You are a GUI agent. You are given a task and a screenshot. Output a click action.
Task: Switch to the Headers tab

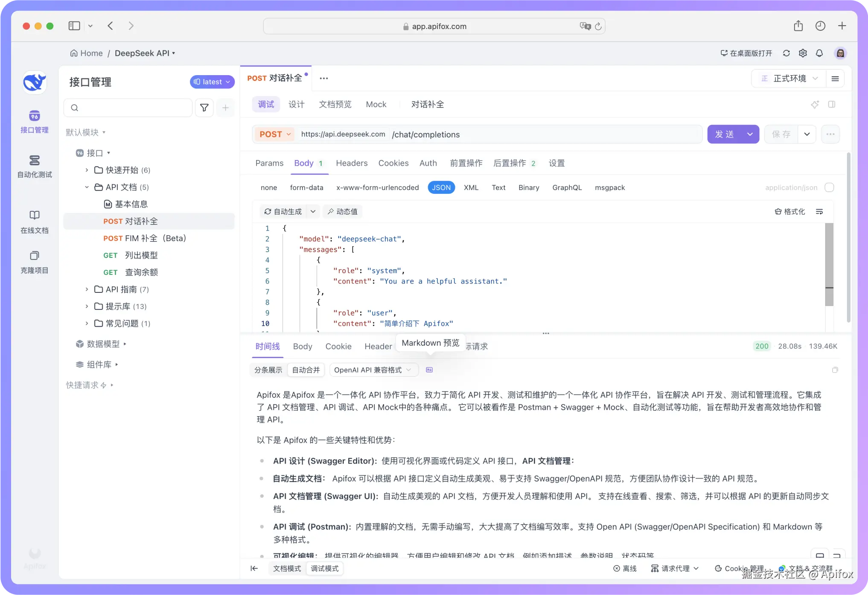pyautogui.click(x=351, y=163)
